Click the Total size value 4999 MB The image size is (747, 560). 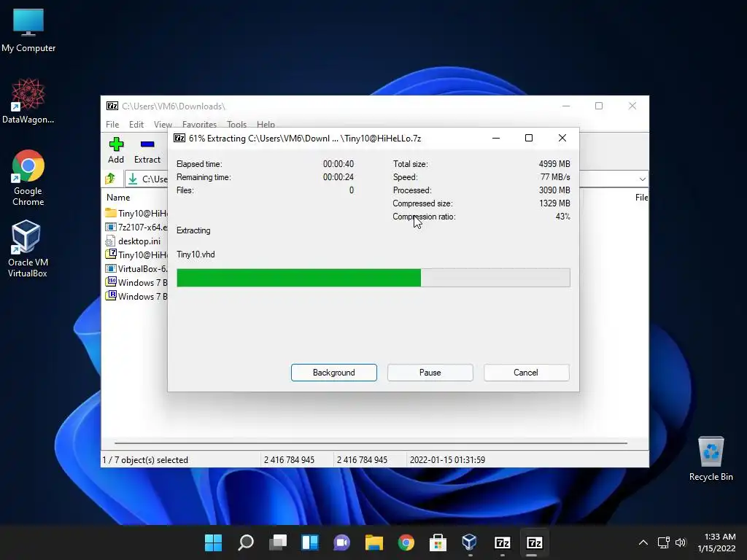554,164
